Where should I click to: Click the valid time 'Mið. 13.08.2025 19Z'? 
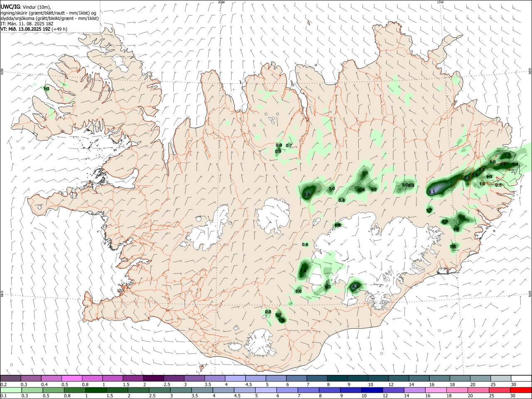tap(30, 29)
